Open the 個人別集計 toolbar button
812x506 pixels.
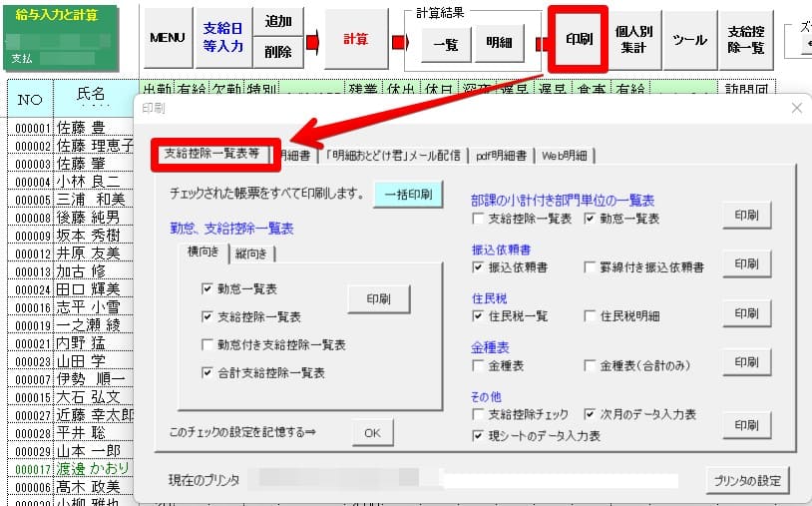(x=634, y=39)
